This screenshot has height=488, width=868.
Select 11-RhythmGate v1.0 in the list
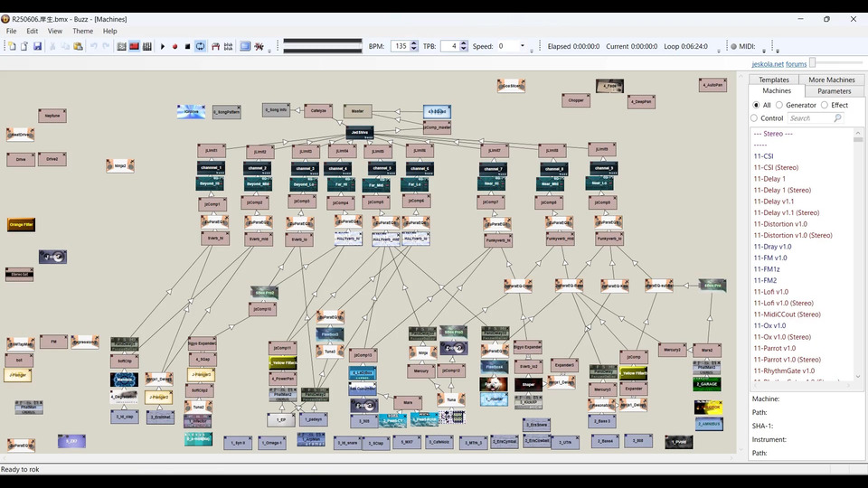(784, 371)
